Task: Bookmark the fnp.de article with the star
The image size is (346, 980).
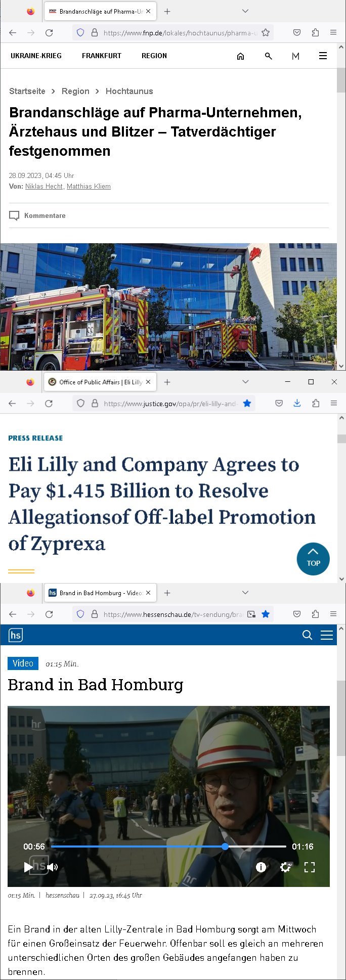Action: 265,33
